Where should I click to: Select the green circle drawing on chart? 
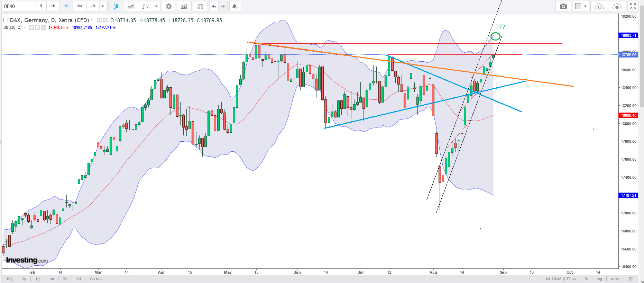tap(496, 36)
